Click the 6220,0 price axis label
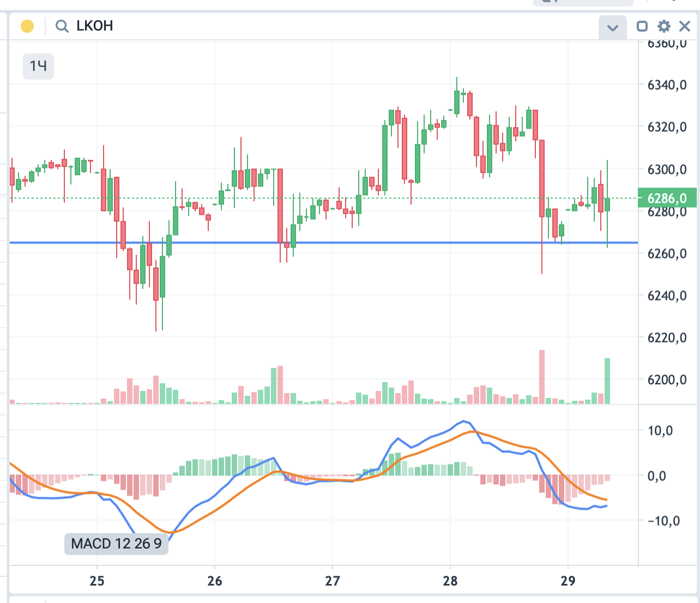The width and height of the screenshot is (700, 603). click(667, 338)
